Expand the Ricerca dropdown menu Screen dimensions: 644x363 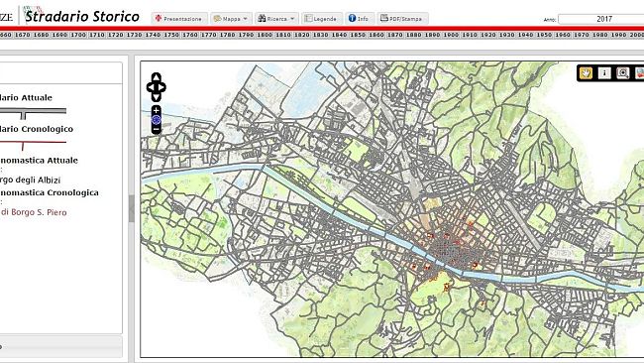pos(276,19)
